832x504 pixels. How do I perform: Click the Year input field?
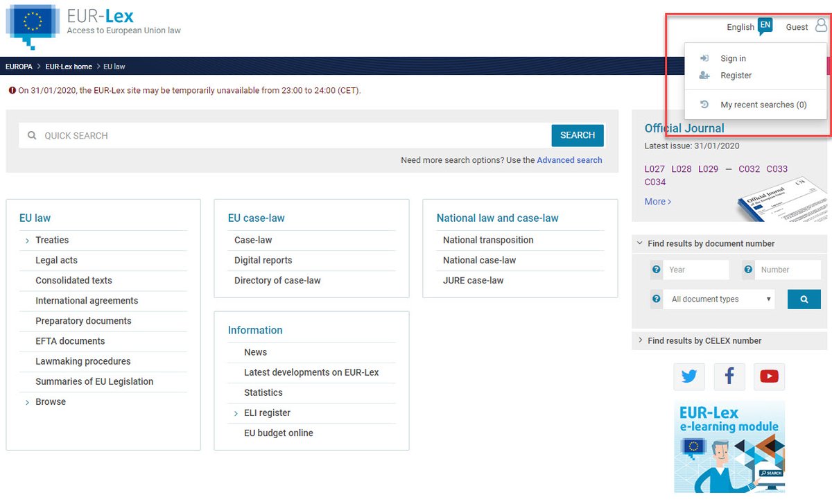(697, 270)
